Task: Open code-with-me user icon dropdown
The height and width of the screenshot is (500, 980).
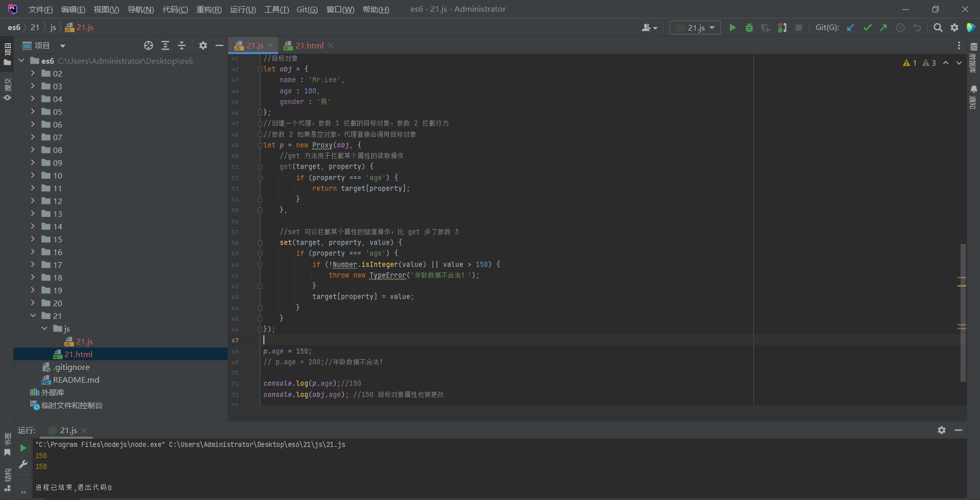Action: coord(649,28)
